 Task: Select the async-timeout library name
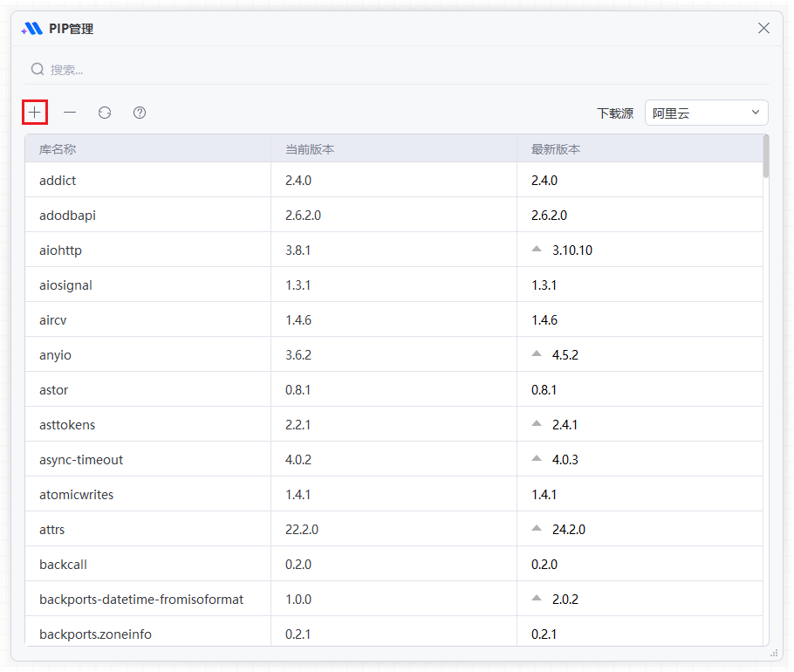coord(81,460)
